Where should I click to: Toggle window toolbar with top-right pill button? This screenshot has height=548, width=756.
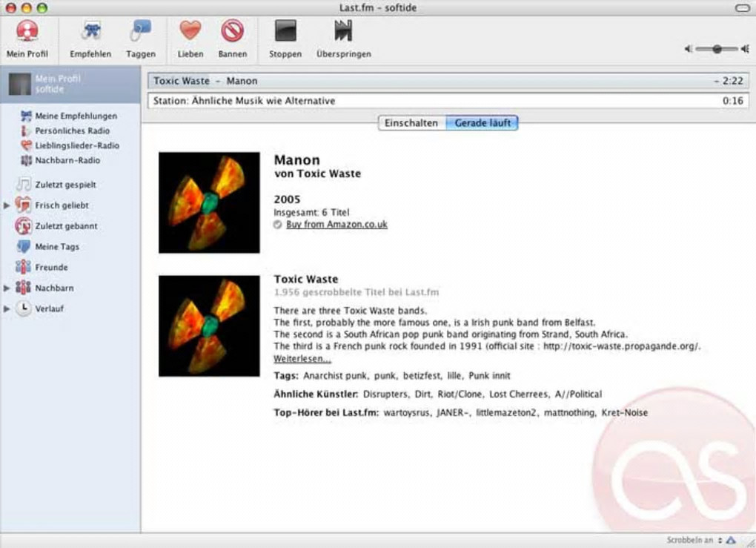(x=742, y=8)
